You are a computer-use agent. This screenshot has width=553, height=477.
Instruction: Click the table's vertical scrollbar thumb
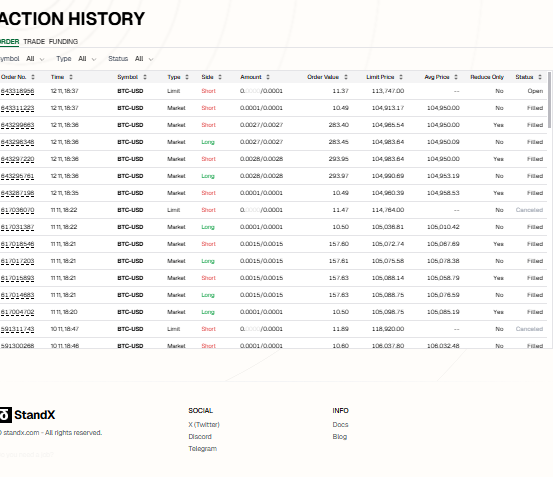point(549,100)
